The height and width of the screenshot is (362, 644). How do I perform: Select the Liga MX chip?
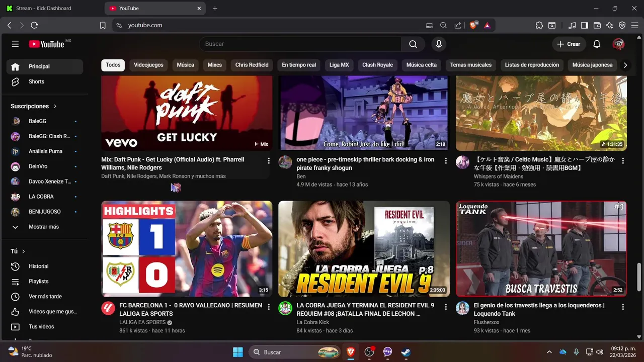pyautogui.click(x=339, y=65)
